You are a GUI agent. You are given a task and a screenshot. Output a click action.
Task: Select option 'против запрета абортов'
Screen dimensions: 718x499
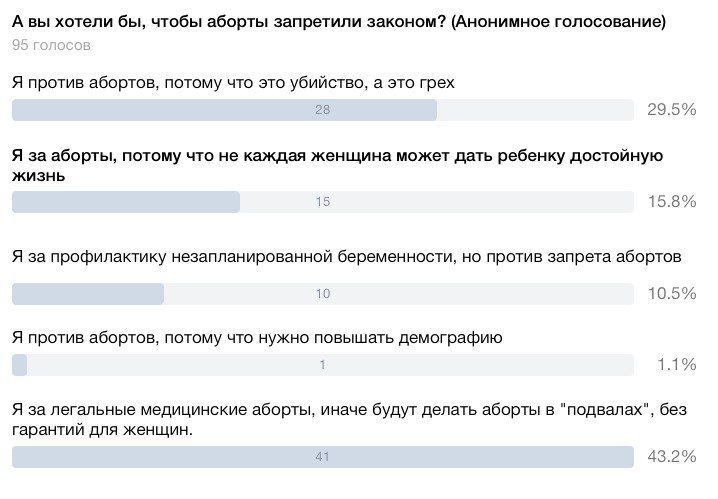pyautogui.click(x=347, y=257)
